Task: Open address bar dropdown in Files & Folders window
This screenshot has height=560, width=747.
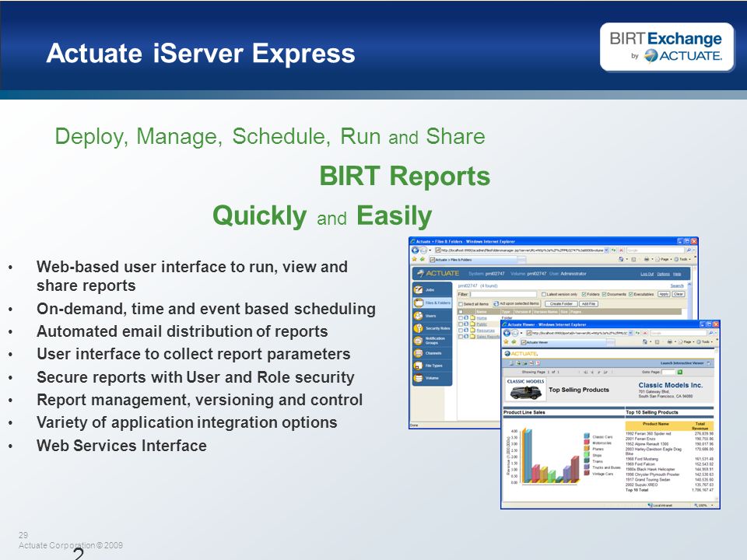Action: pos(606,250)
